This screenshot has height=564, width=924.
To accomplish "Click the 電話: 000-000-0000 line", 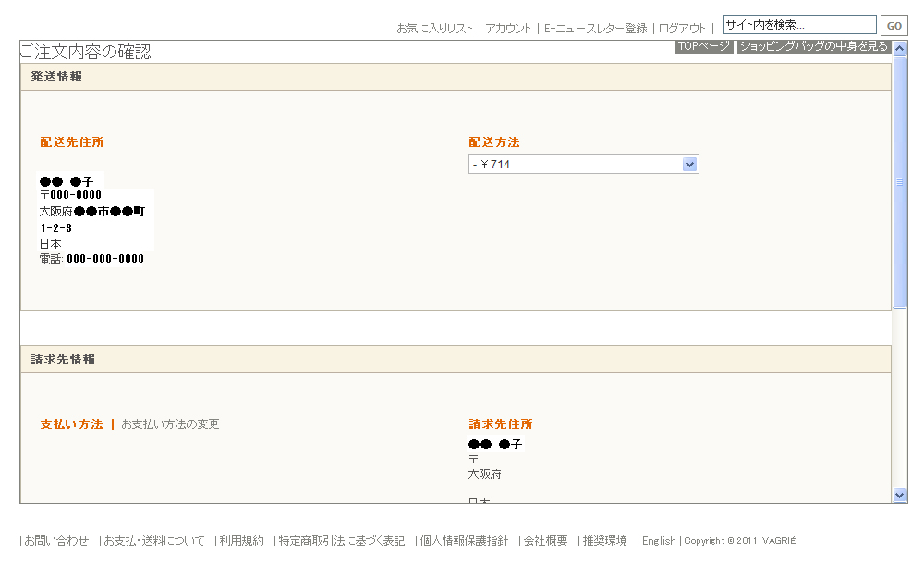I will pyautogui.click(x=91, y=258).
